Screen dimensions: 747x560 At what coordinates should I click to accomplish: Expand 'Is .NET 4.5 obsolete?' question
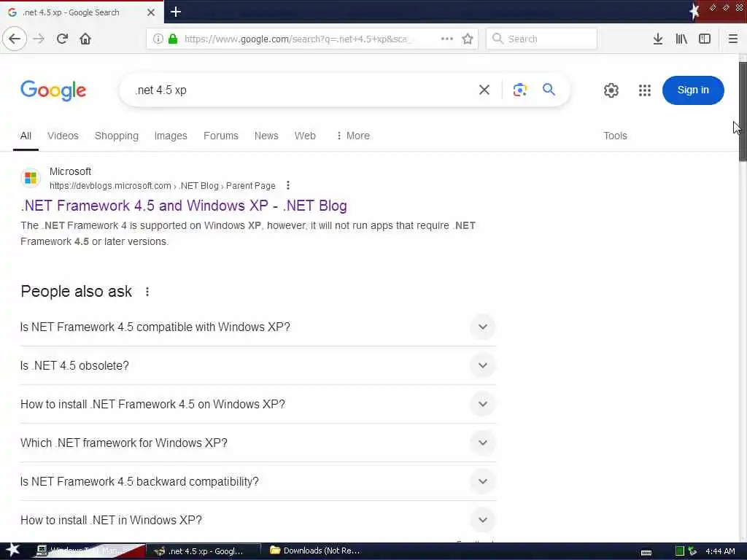pyautogui.click(x=258, y=366)
